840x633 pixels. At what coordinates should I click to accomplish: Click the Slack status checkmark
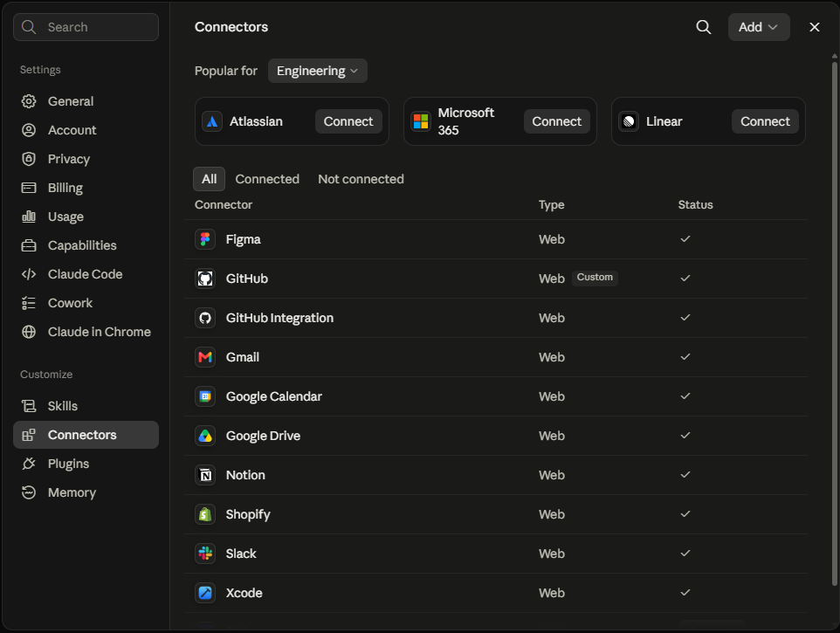tap(685, 554)
